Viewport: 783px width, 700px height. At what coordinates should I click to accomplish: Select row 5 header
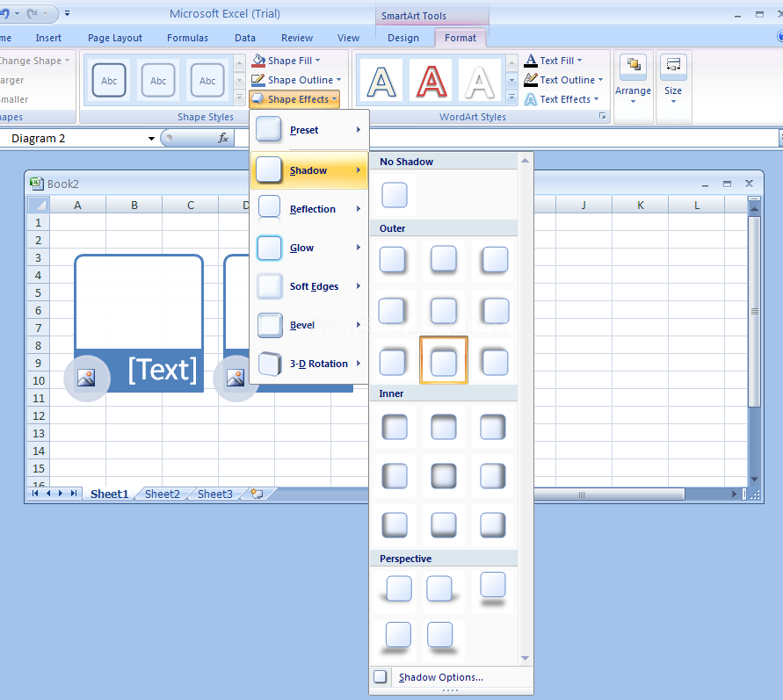(x=38, y=292)
